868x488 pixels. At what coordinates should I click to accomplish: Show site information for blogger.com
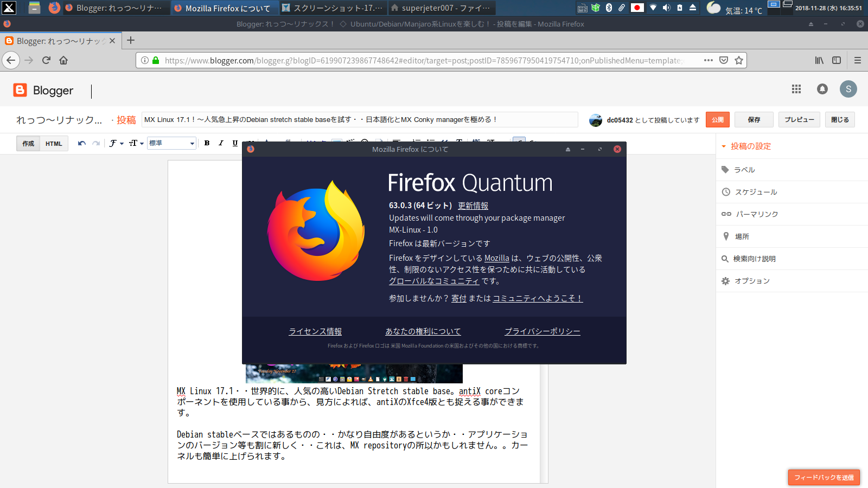(145, 60)
